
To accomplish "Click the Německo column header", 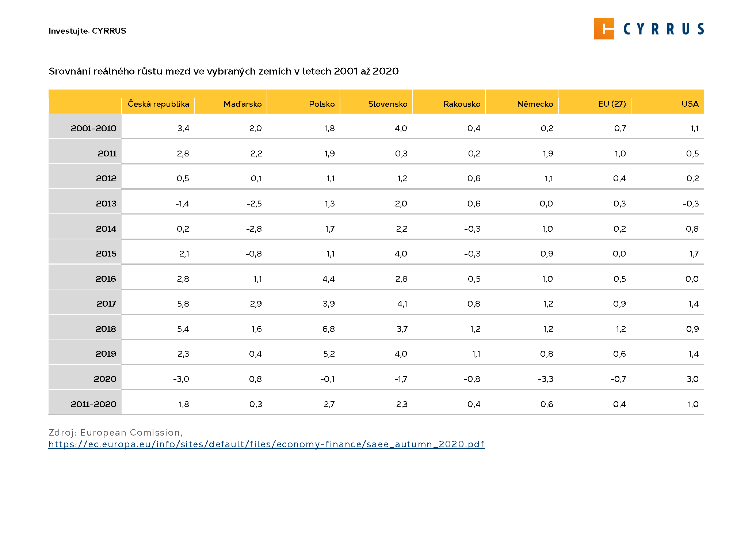I will click(x=535, y=104).
